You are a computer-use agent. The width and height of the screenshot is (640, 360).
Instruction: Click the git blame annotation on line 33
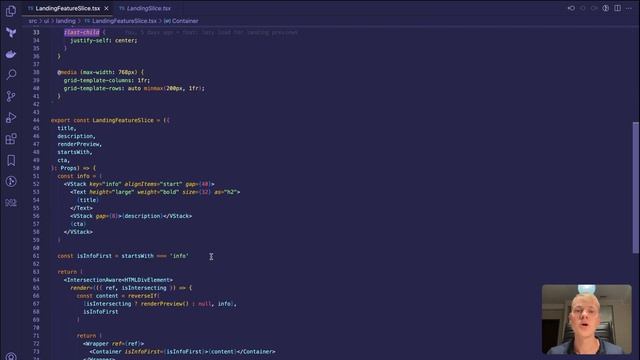click(x=211, y=32)
